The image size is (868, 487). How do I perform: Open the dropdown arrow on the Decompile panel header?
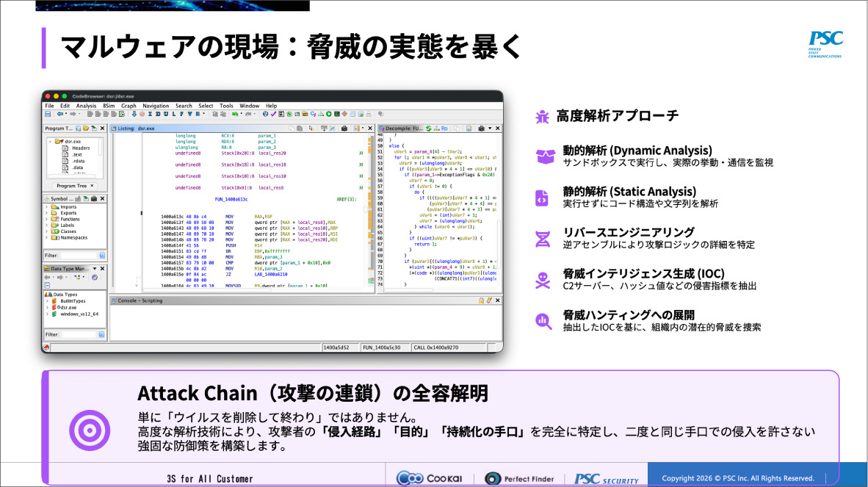[x=490, y=129]
